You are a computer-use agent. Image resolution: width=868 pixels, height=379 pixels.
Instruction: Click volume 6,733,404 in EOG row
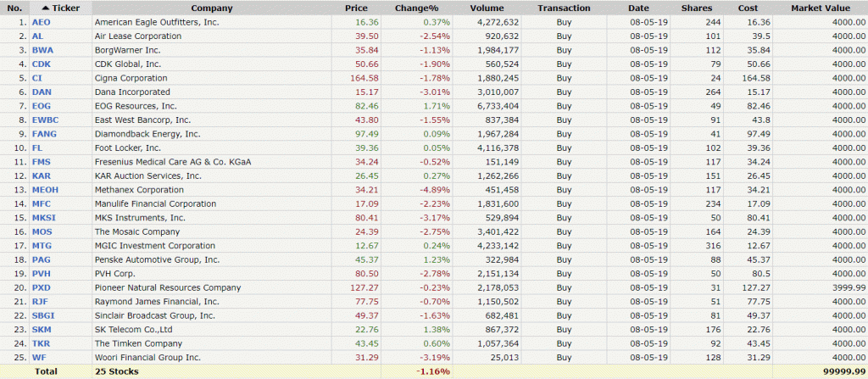coord(498,106)
